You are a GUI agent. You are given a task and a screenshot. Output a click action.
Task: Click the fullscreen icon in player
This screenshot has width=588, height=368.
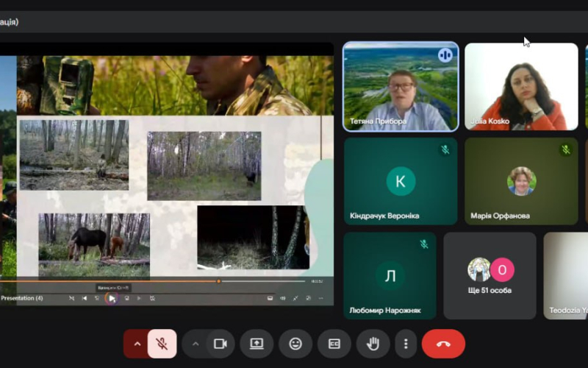(x=295, y=298)
